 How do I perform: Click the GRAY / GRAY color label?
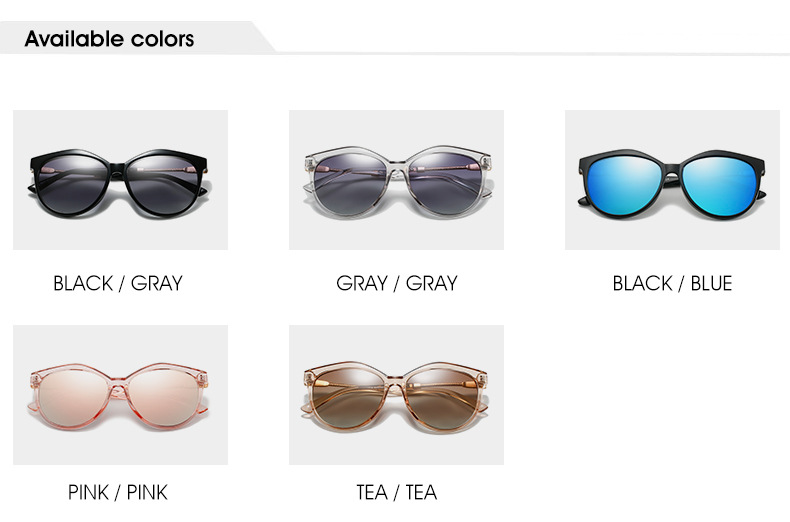pos(397,283)
